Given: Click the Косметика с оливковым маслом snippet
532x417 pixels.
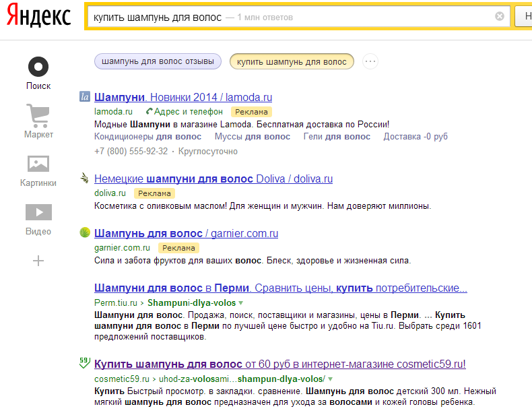Looking at the screenshot, I should pos(263,206).
